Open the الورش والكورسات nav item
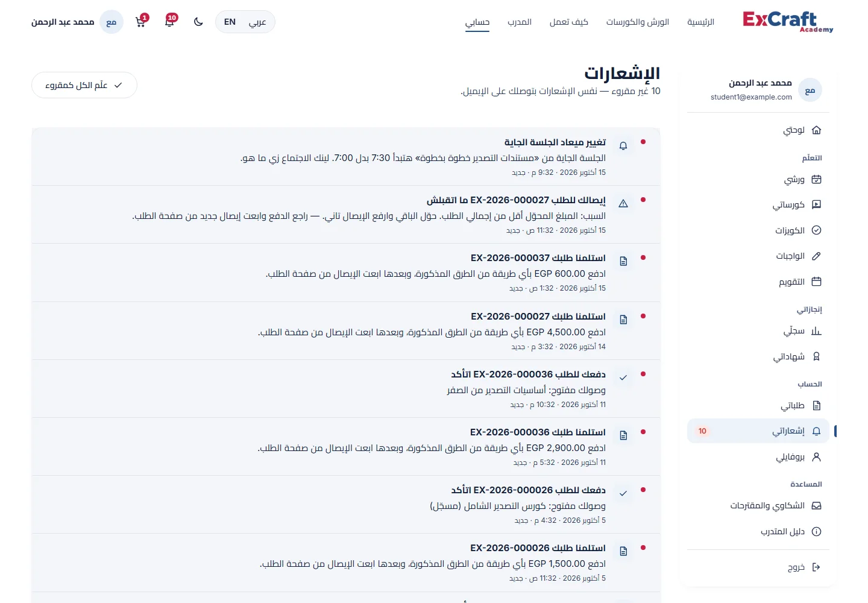The width and height of the screenshot is (868, 603). click(638, 22)
